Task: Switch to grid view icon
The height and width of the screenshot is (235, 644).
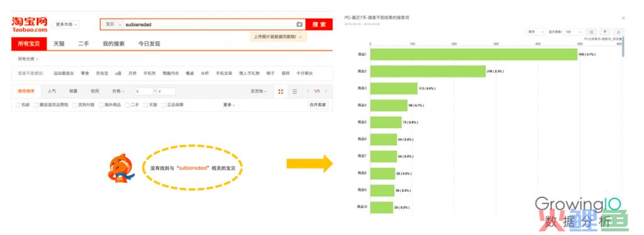Action: 280,92
